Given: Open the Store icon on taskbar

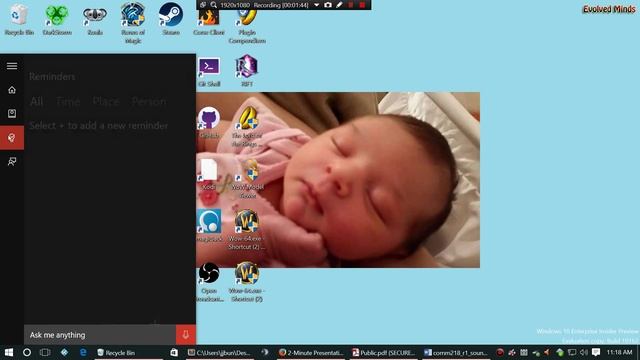Looking at the screenshot, I should coord(174,352).
